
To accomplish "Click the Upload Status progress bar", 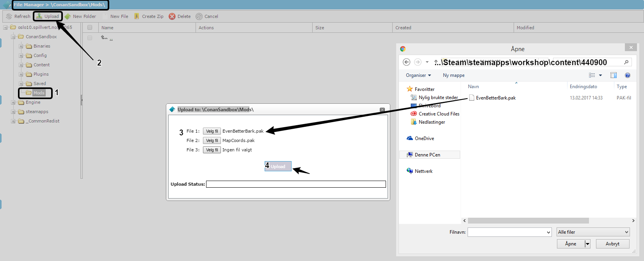I will coord(296,184).
